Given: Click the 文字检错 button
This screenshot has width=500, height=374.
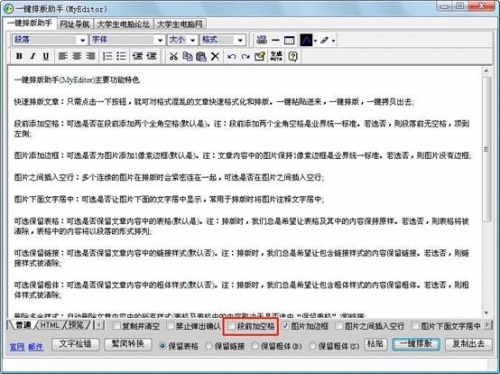Looking at the screenshot, I should click(x=75, y=344).
